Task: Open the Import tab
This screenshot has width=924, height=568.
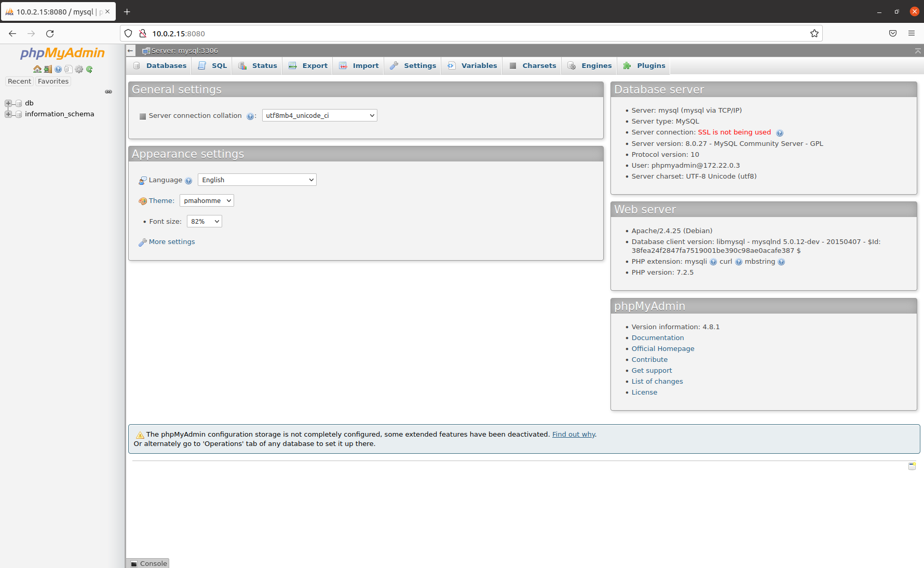Action: pos(359,65)
